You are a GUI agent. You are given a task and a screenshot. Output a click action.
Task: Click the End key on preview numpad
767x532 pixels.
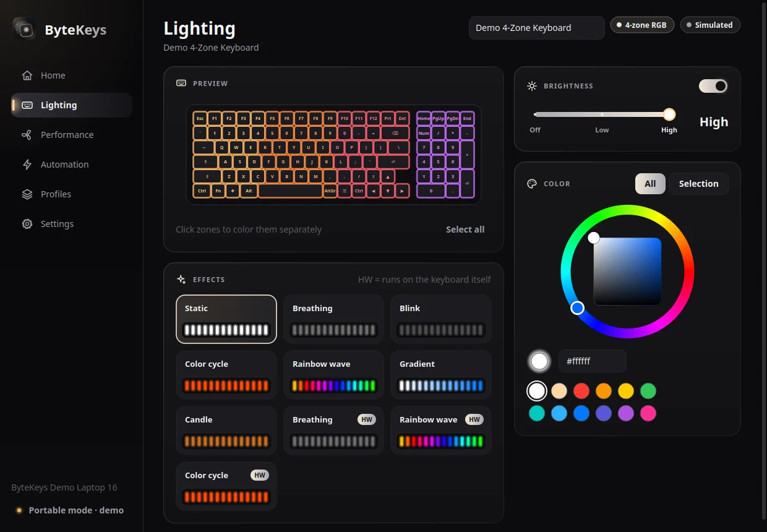click(x=467, y=118)
